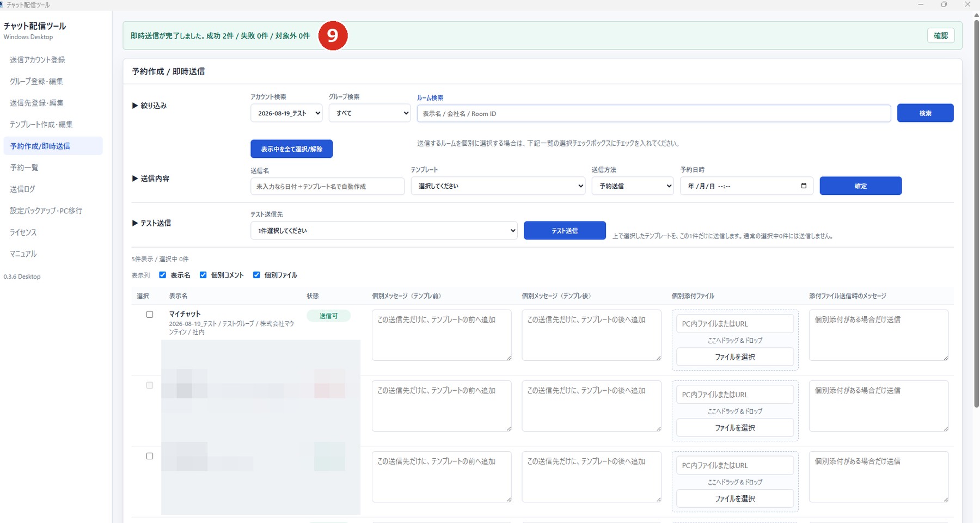Screen dimensions: 980x523
Task: Focus the ルーム検索 input field
Action: point(654,114)
